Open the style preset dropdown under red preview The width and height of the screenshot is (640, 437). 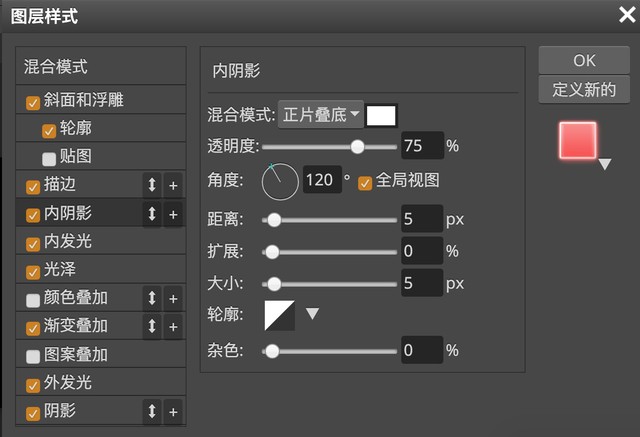[x=604, y=165]
